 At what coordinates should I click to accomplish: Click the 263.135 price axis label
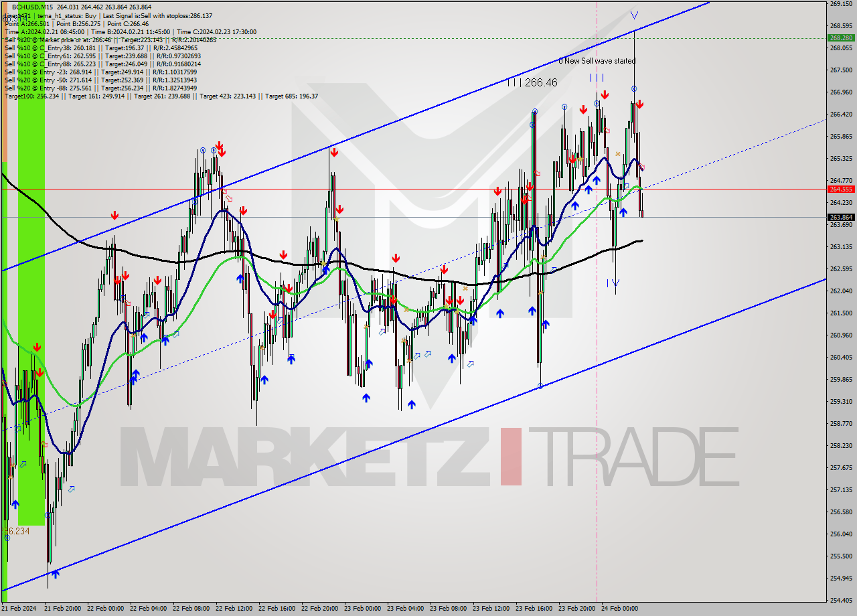pos(841,247)
